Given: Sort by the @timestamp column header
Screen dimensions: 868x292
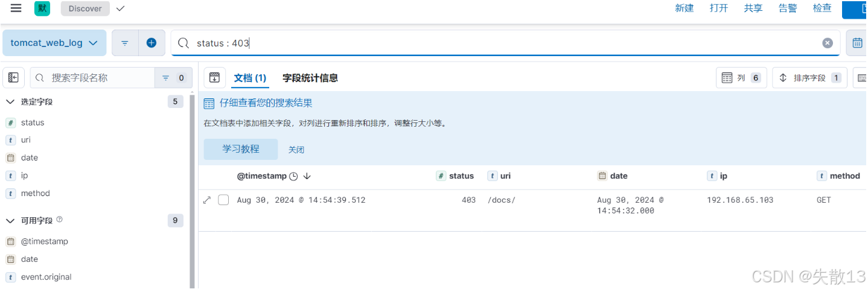Looking at the screenshot, I should tap(263, 176).
